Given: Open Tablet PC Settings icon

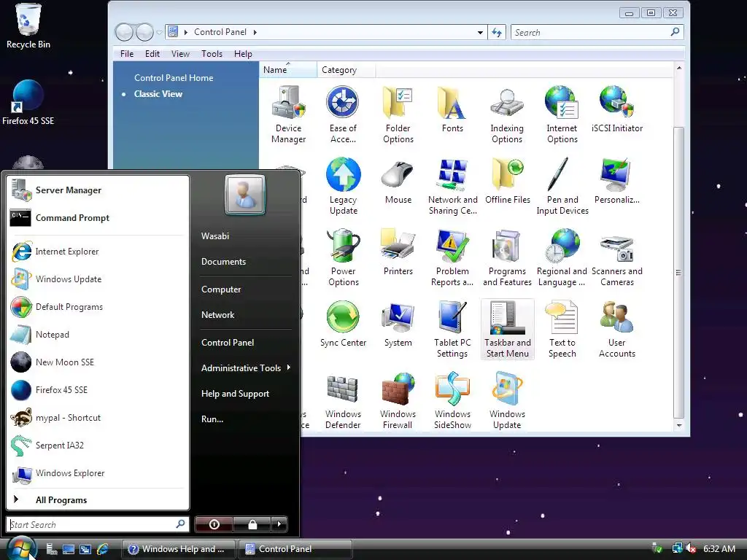Looking at the screenshot, I should pos(452,329).
